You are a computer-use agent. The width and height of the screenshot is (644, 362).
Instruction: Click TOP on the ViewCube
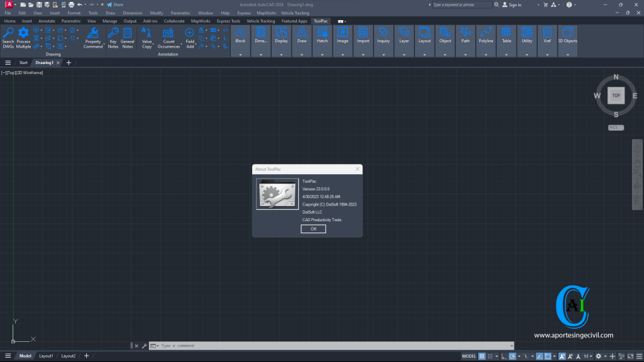point(615,96)
